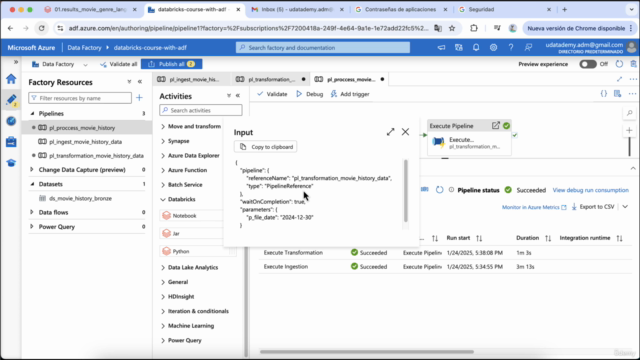Collapse the Factory Resources panel arrows
This screenshot has width=640, height=360.
pyautogui.click(x=140, y=82)
